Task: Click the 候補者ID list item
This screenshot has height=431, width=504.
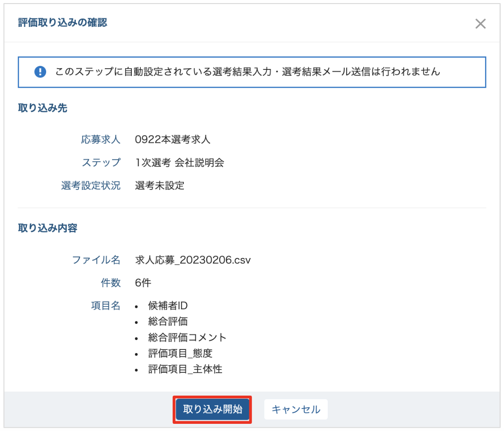Action: (167, 306)
